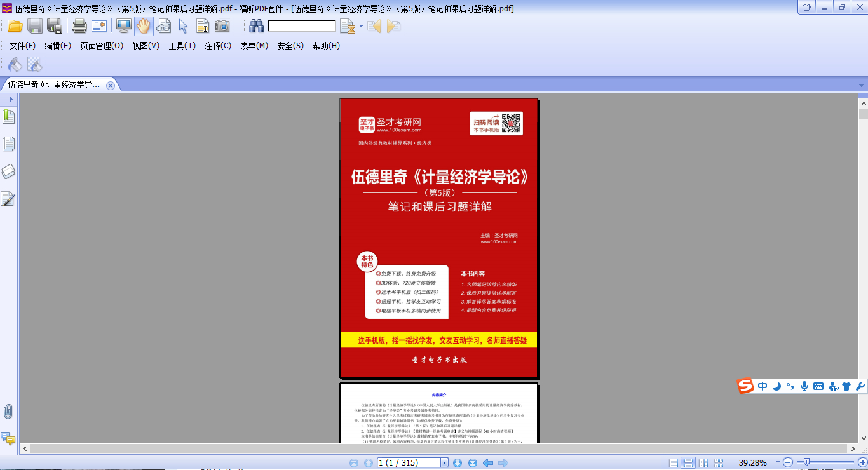Switch to single page layout
The height and width of the screenshot is (470, 868).
click(674, 463)
